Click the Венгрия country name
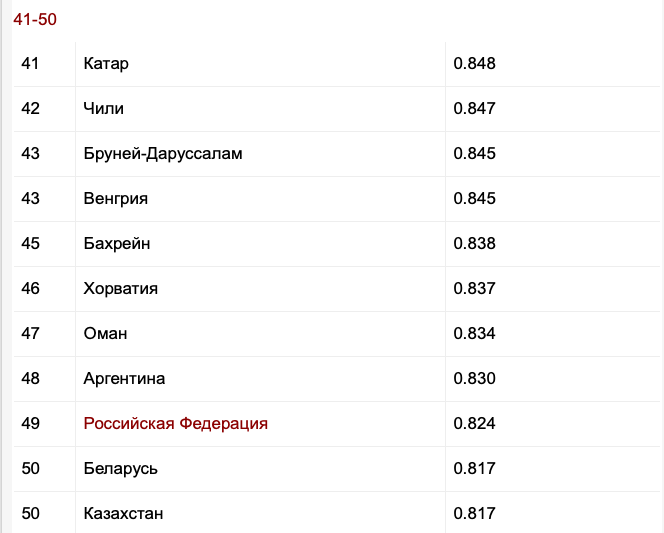This screenshot has width=664, height=533. (x=116, y=199)
